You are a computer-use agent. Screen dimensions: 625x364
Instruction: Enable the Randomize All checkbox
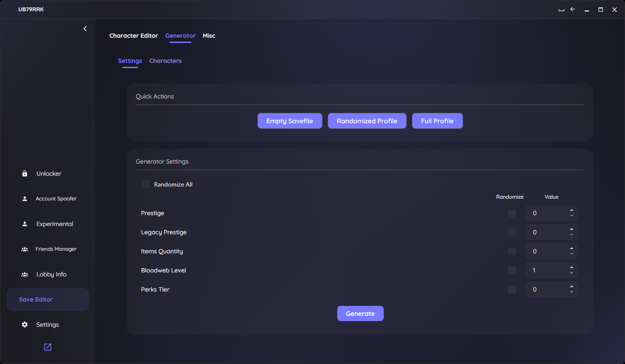tap(145, 184)
